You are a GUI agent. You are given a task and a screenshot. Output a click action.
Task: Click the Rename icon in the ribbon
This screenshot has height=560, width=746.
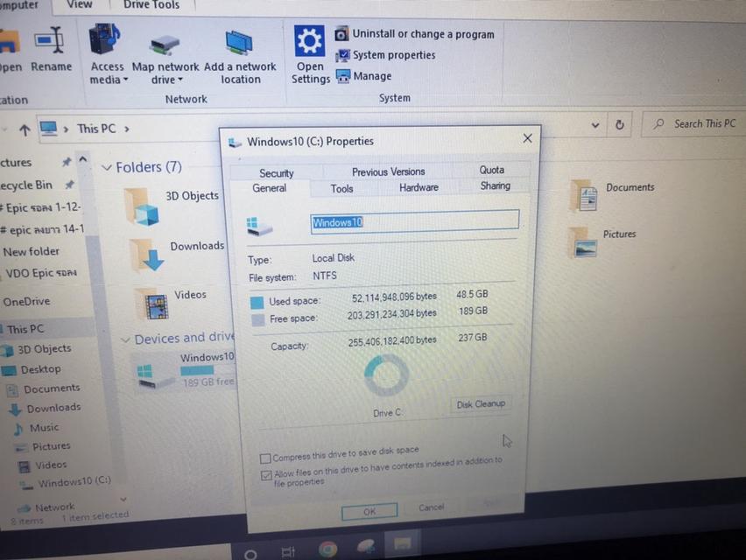point(51,42)
